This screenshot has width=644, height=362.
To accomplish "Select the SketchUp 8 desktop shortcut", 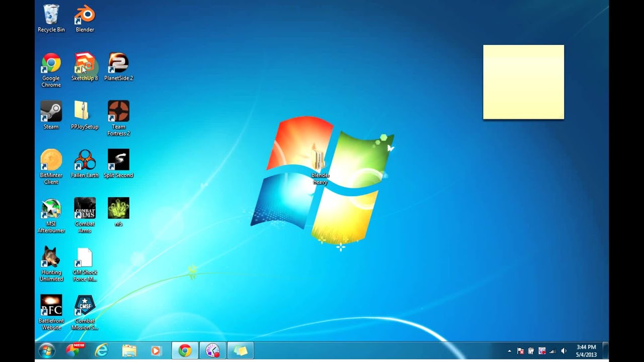I will tap(85, 67).
